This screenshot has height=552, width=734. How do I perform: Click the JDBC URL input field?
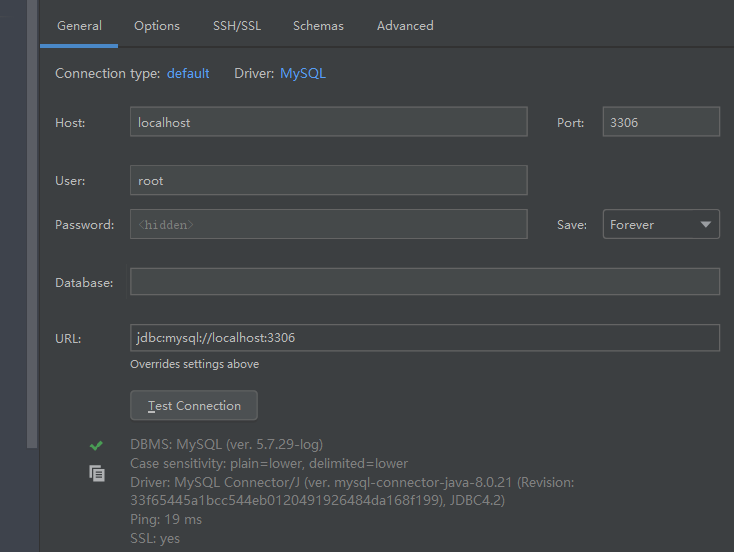pyautogui.click(x=424, y=338)
